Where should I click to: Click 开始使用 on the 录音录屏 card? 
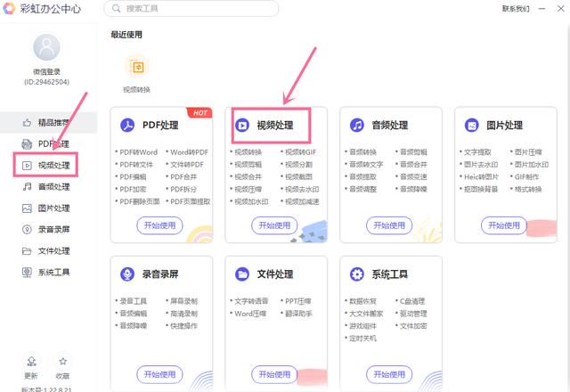point(159,374)
